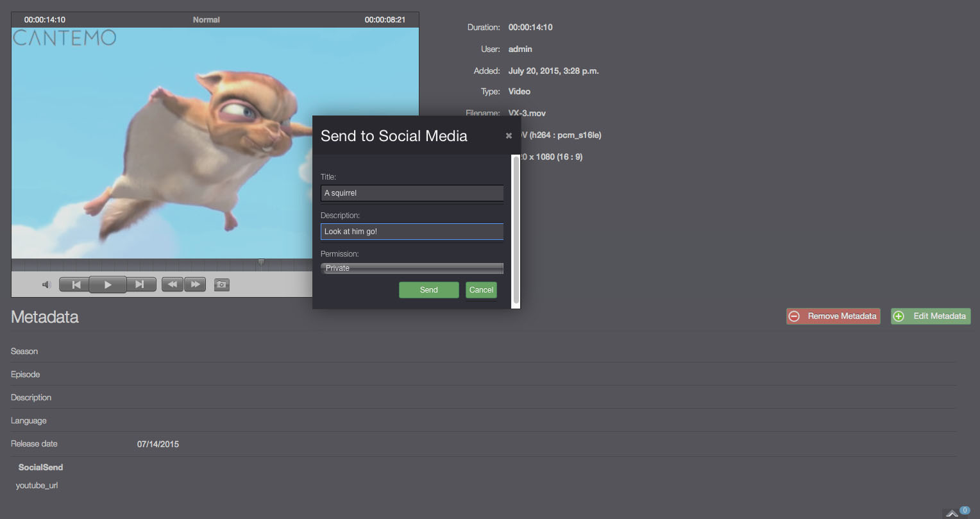
Task: Expand the bottom notification panel arrow
Action: point(952,513)
